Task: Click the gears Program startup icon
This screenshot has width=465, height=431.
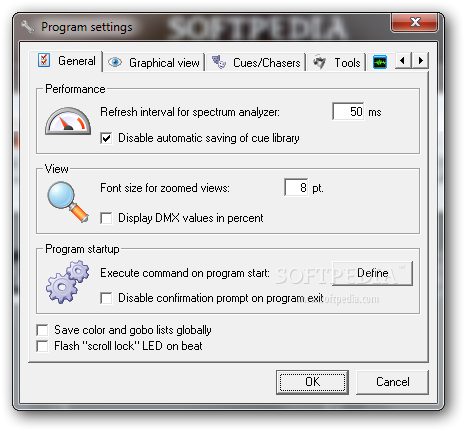Action: [68, 282]
